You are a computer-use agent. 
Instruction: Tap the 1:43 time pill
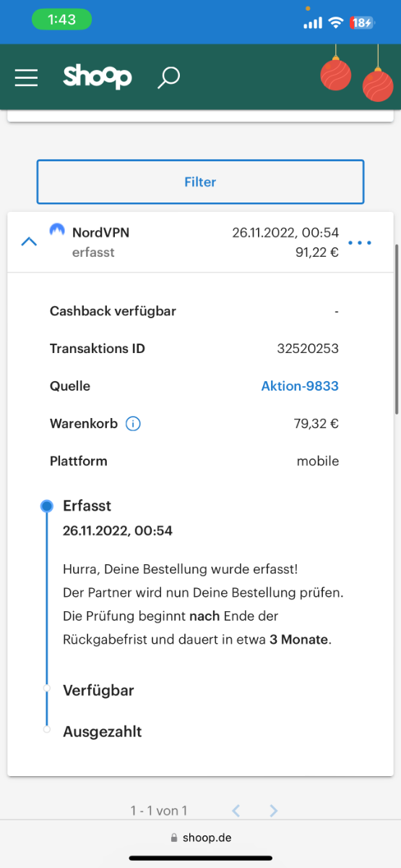[x=61, y=20]
